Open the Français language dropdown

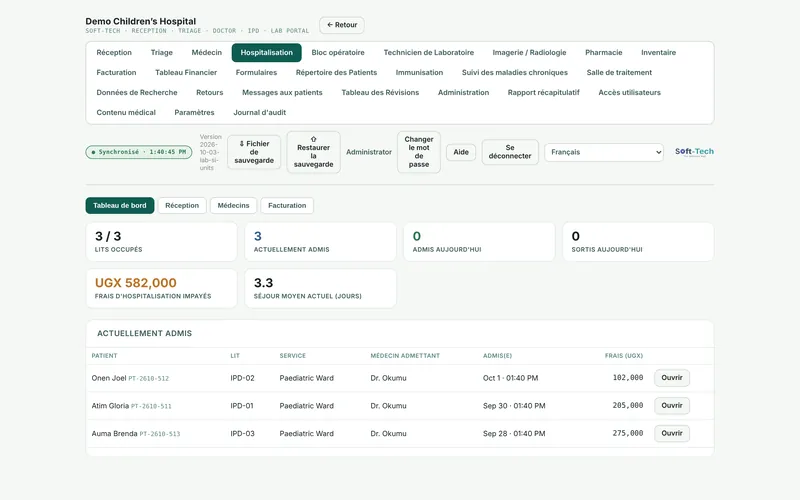(604, 152)
